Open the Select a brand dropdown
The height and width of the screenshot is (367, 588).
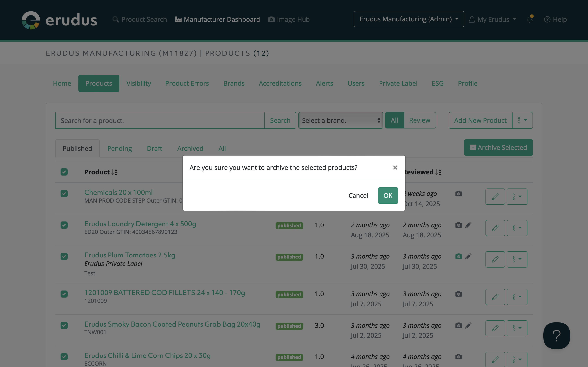pyautogui.click(x=340, y=120)
